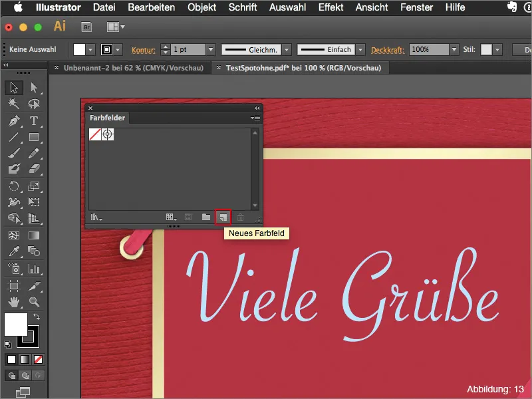Open the Swatch Libraries menu
Image resolution: width=532 pixels, height=399 pixels.
pyautogui.click(x=96, y=217)
